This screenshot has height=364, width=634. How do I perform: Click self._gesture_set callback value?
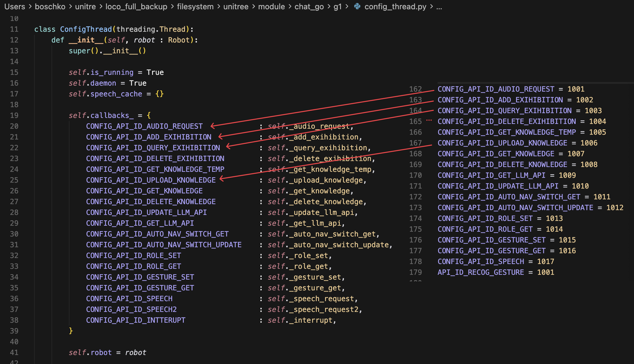[x=304, y=277]
